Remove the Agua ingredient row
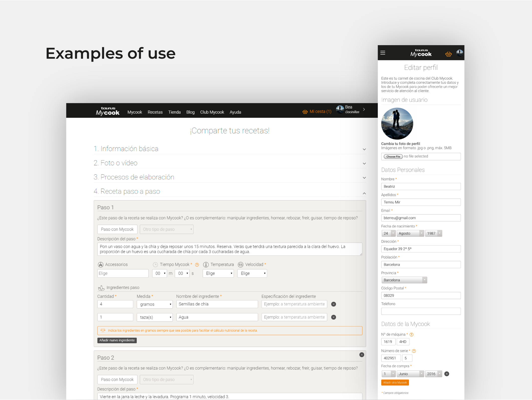Screen dimensions: 532x400 click(x=333, y=317)
